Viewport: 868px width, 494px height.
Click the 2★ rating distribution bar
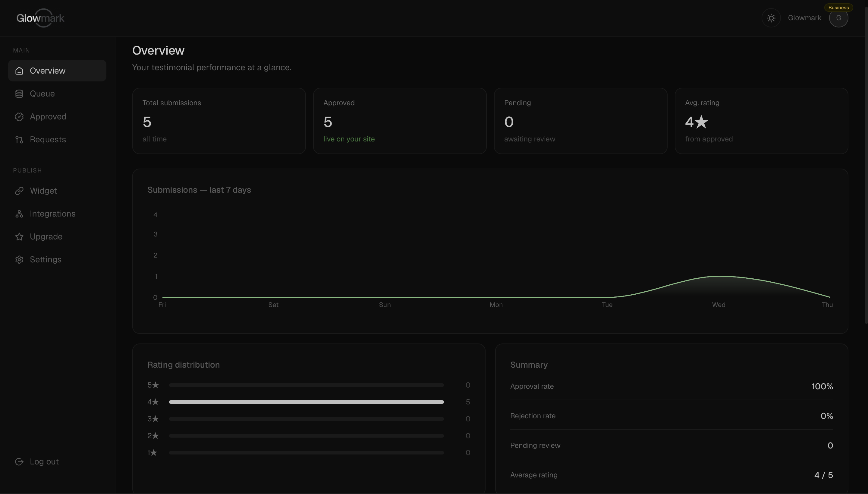point(307,435)
